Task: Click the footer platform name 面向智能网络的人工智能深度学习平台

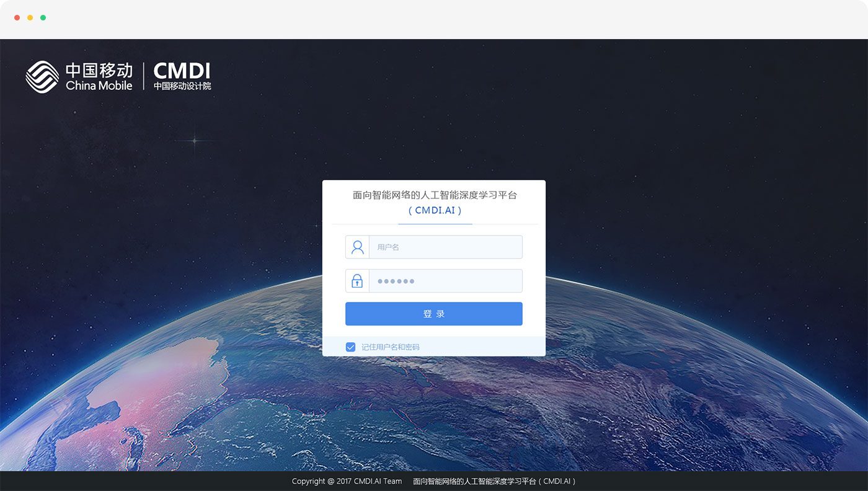Action: coord(494,481)
